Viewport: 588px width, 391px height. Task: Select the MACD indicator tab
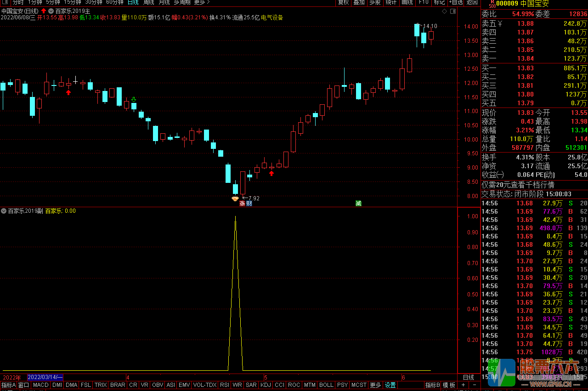point(40,385)
